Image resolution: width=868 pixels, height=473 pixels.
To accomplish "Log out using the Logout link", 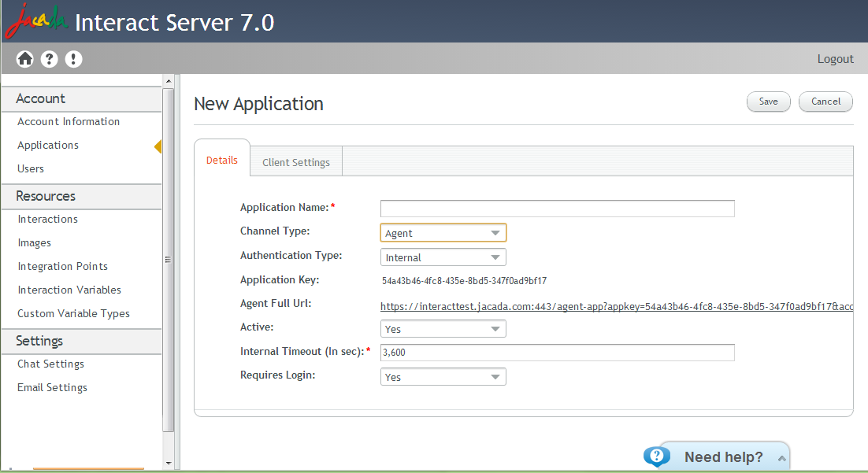I will coord(836,59).
